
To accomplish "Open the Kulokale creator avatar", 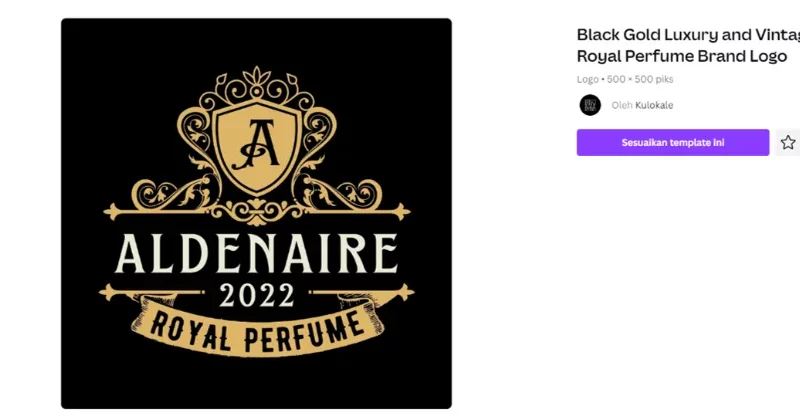I will [x=590, y=105].
